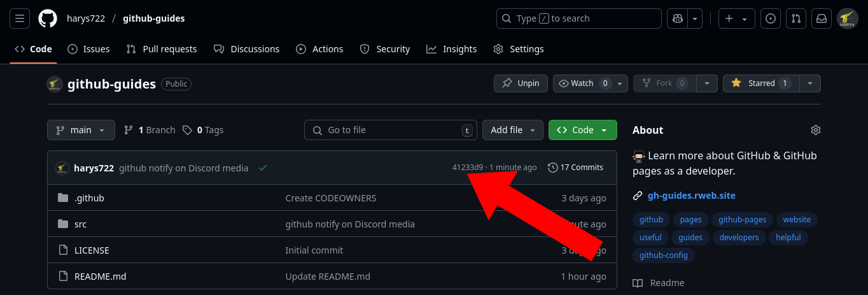
Task: Expand the star lists dropdown arrow
Action: [810, 83]
